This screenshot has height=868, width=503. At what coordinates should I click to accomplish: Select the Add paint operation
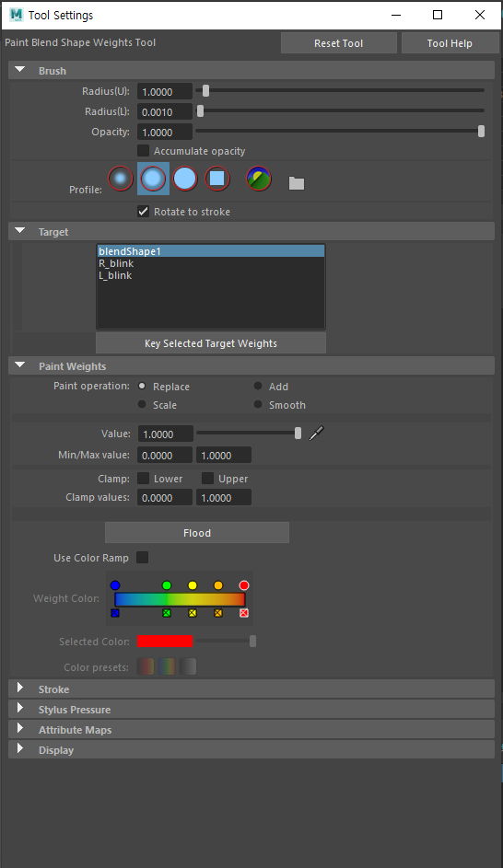point(258,386)
